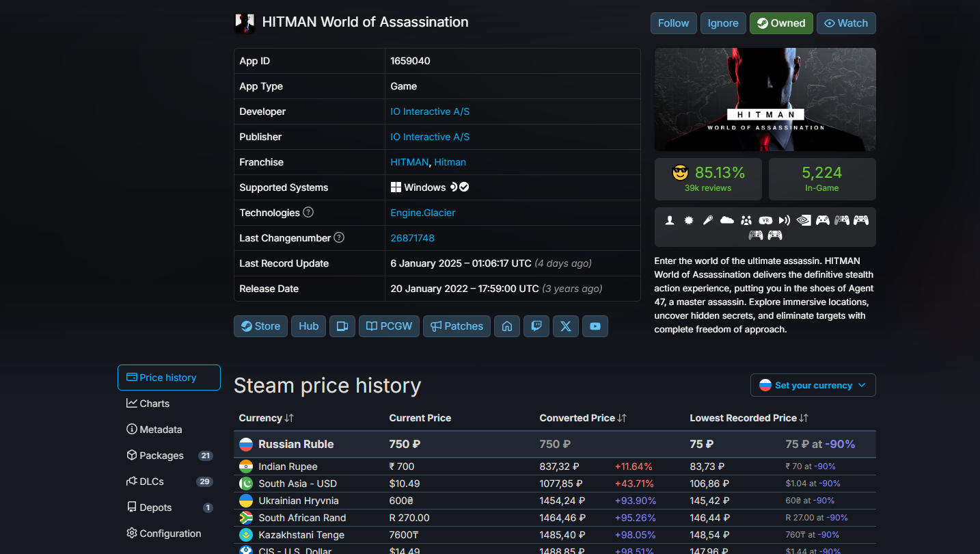980x554 pixels.
Task: Sort the table by the Currency column
Action: [x=267, y=418]
